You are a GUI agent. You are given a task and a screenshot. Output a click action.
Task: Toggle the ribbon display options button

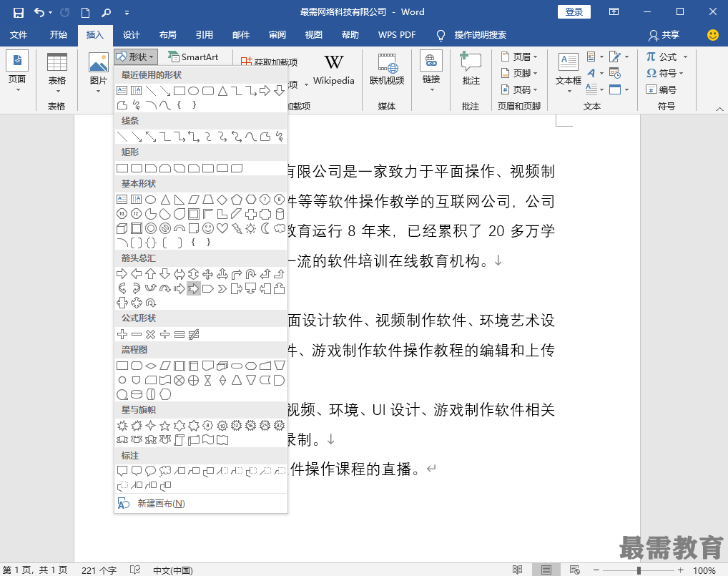pos(614,12)
